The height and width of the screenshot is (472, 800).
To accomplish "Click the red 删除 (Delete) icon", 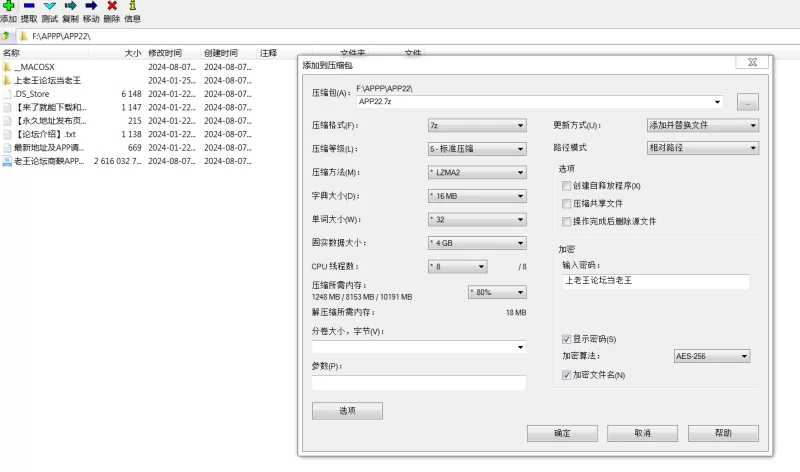I will [x=112, y=6].
